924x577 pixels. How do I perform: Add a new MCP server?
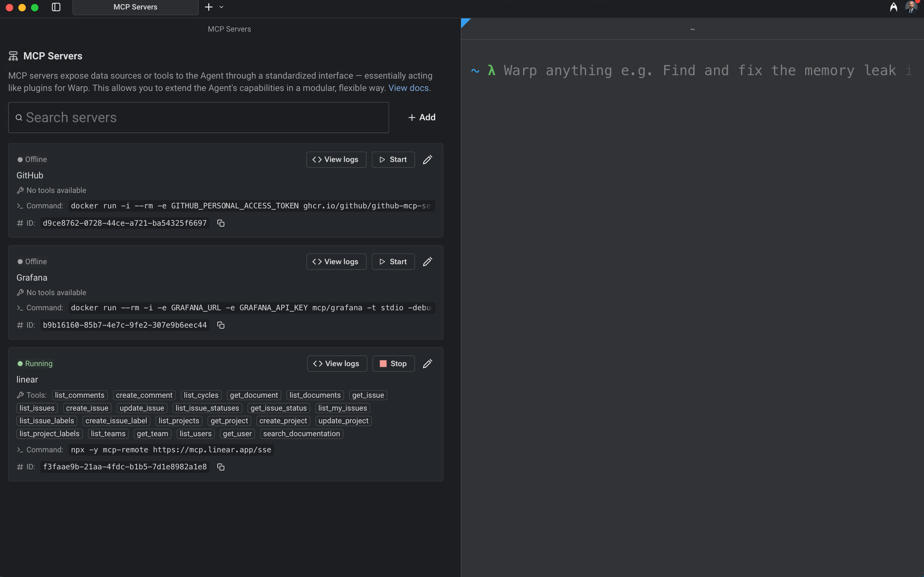coord(421,117)
